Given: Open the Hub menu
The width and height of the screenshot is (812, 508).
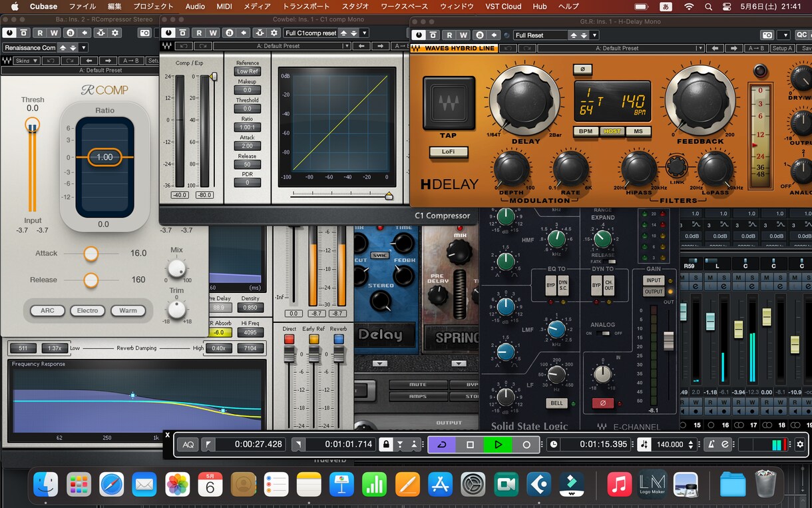Looking at the screenshot, I should pyautogui.click(x=540, y=6).
